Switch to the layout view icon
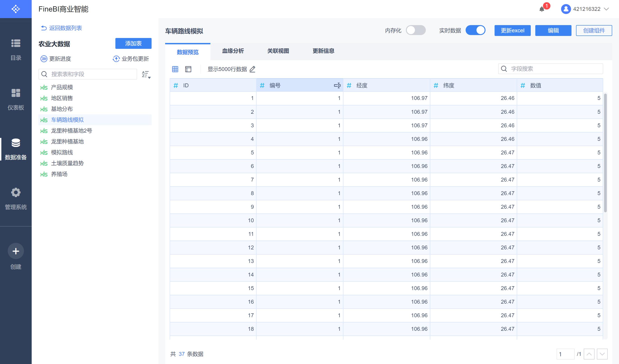The width and height of the screenshot is (619, 364). pyautogui.click(x=188, y=69)
